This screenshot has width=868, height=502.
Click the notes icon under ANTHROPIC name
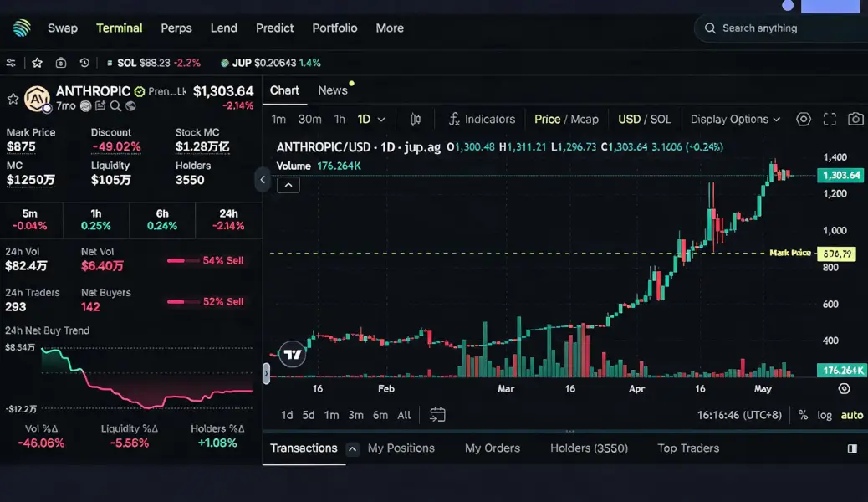point(100,105)
